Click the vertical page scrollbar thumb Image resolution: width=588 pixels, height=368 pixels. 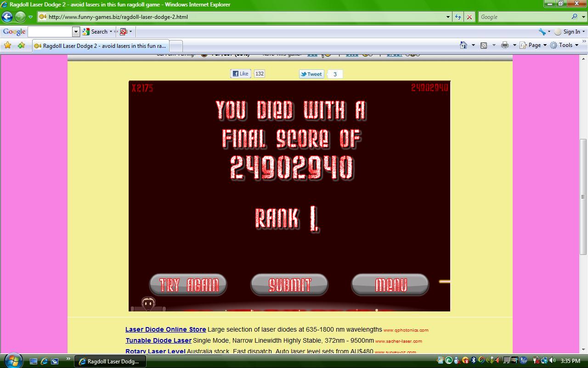click(583, 197)
